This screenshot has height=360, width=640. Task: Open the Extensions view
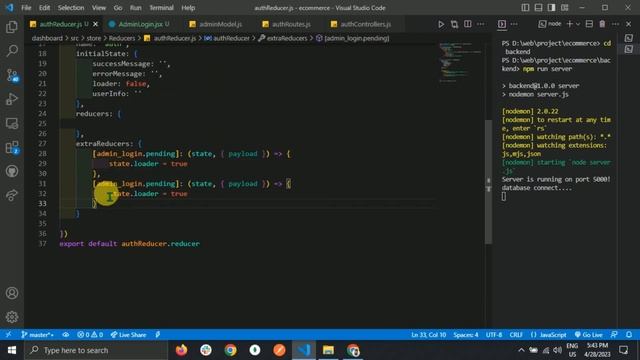pos(12,147)
